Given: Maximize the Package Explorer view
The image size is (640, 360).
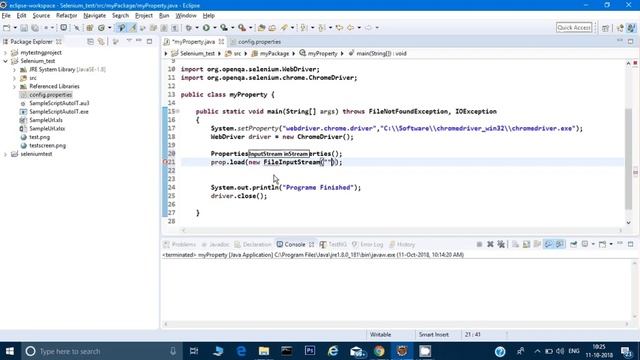Looking at the screenshot, I should [149, 41].
